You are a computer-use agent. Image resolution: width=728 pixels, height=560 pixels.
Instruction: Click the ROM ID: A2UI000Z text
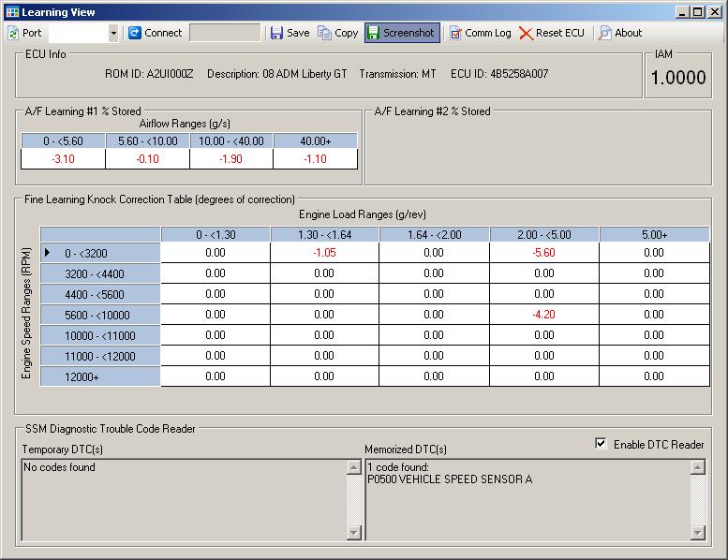[149, 74]
